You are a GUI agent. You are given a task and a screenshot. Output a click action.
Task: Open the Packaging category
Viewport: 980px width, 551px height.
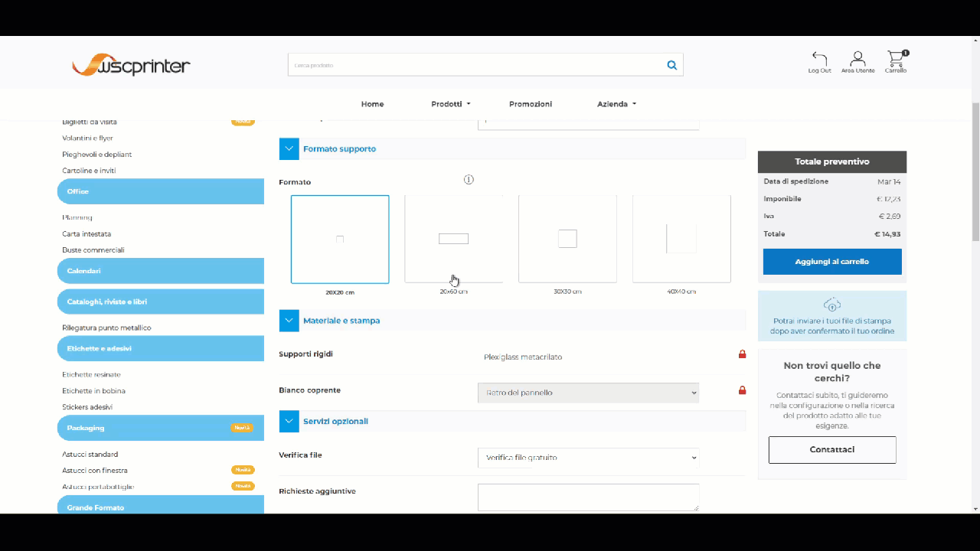click(161, 428)
